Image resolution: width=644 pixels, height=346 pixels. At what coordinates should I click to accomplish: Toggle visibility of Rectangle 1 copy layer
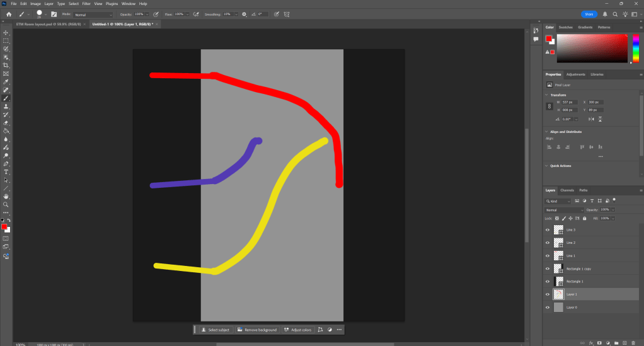(547, 268)
